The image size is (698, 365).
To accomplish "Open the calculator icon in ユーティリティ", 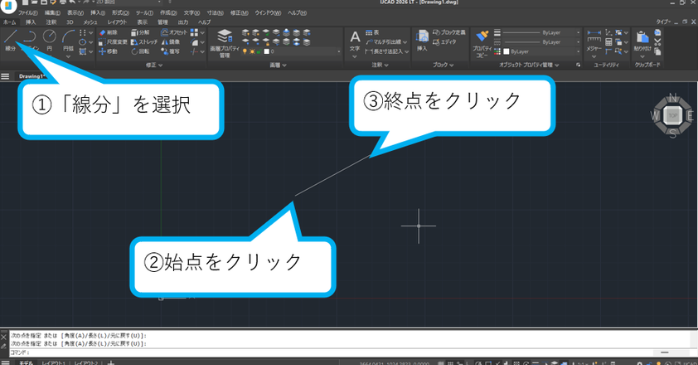I will (x=609, y=42).
